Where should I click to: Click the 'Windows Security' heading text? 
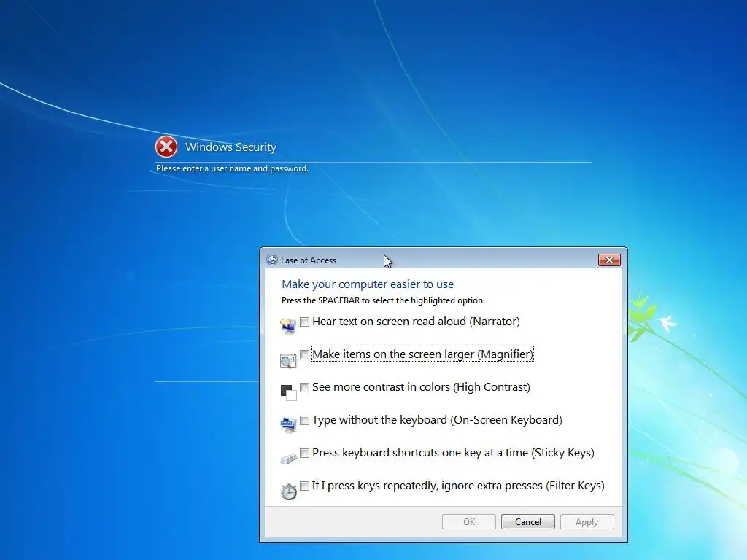tap(231, 147)
